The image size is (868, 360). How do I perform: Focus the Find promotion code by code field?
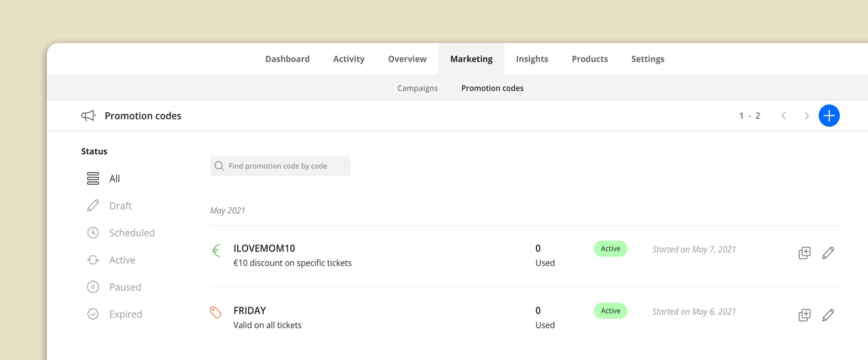(280, 166)
